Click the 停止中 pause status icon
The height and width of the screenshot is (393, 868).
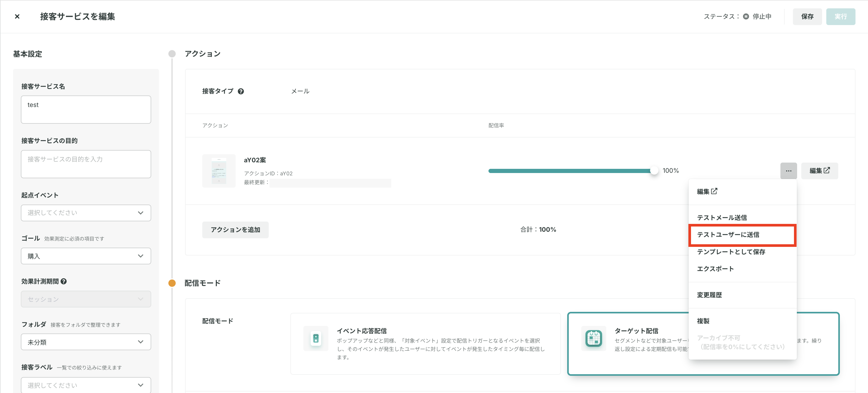[746, 16]
